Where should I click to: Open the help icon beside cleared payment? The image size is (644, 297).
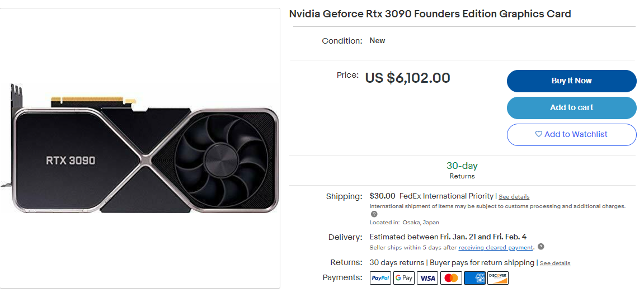point(541,247)
